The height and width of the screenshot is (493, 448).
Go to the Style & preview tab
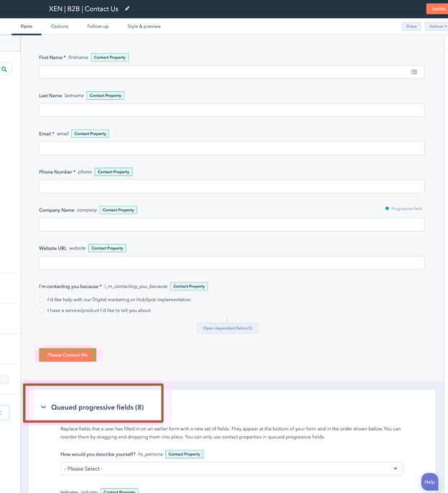144,27
